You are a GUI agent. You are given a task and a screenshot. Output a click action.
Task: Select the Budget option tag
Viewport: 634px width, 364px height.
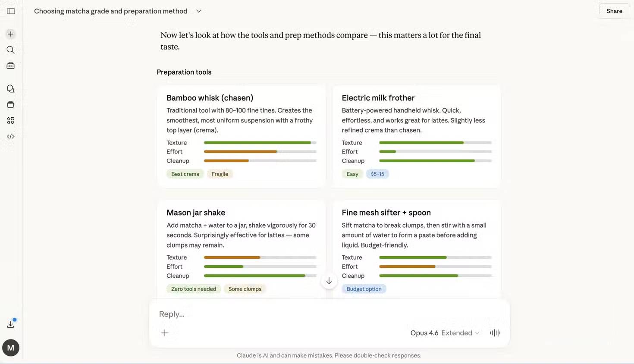click(x=364, y=289)
